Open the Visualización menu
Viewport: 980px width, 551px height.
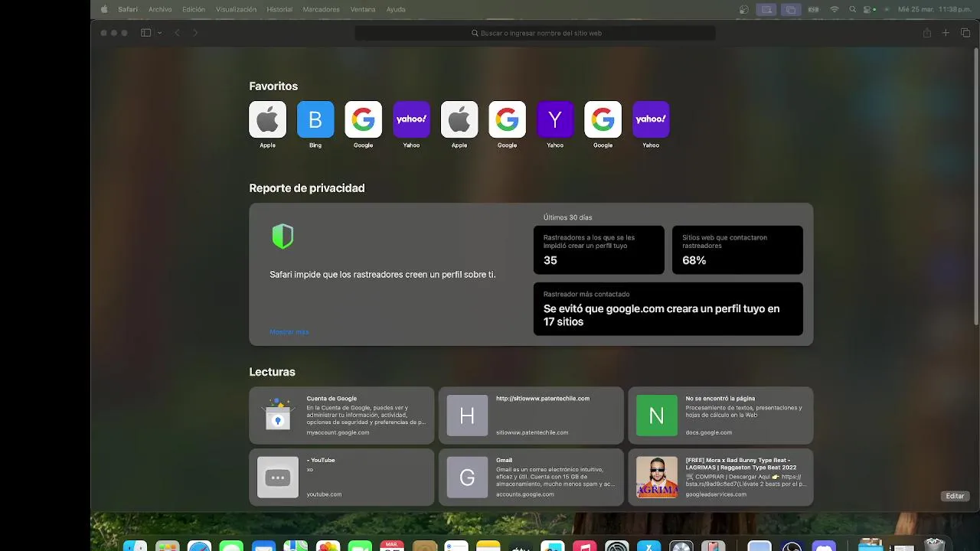pyautogui.click(x=236, y=9)
